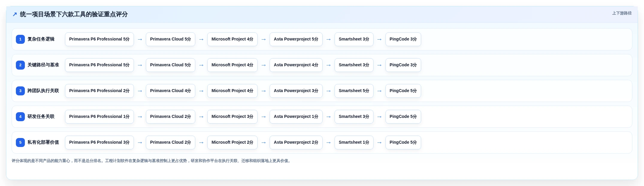Click PingCode 3分 in 复杂任务逻辑 row

[403, 39]
